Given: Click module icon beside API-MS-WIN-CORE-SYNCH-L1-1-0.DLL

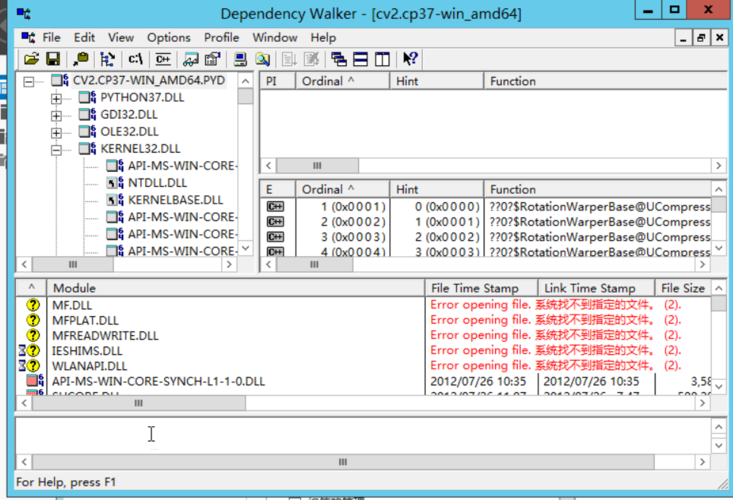Looking at the screenshot, I should (35, 380).
